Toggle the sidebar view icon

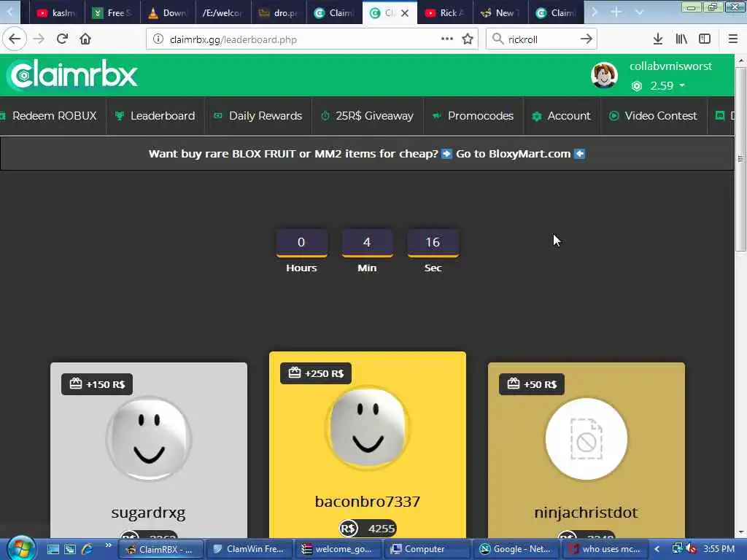point(705,39)
